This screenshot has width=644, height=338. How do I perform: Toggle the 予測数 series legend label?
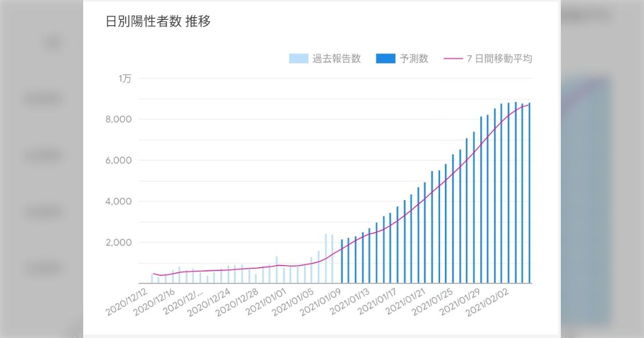point(414,59)
